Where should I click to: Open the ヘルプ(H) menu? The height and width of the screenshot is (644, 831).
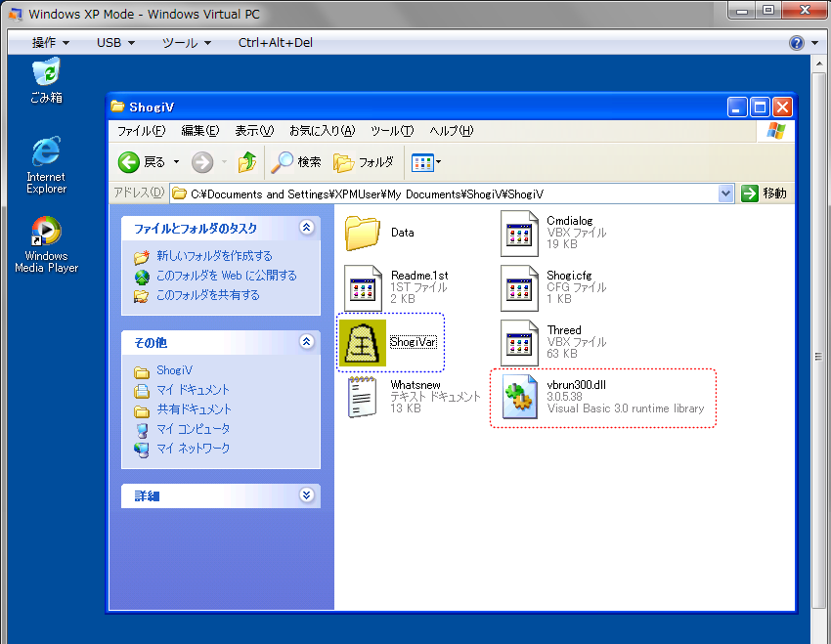click(x=452, y=131)
